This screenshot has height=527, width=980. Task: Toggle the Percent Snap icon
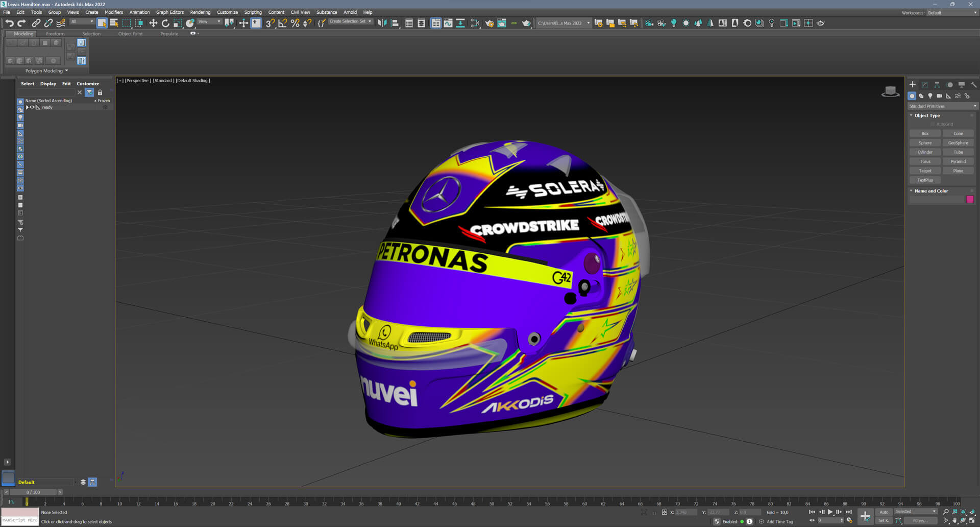295,23
